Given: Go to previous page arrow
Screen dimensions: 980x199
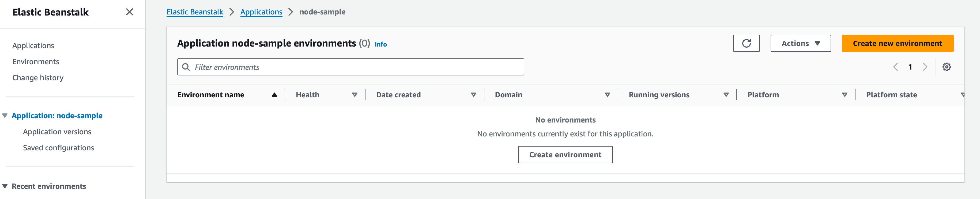Looking at the screenshot, I should 896,67.
